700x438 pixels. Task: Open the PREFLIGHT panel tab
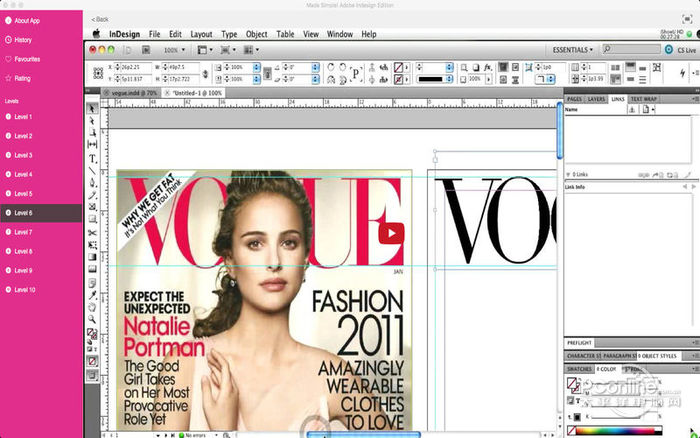[x=579, y=342]
